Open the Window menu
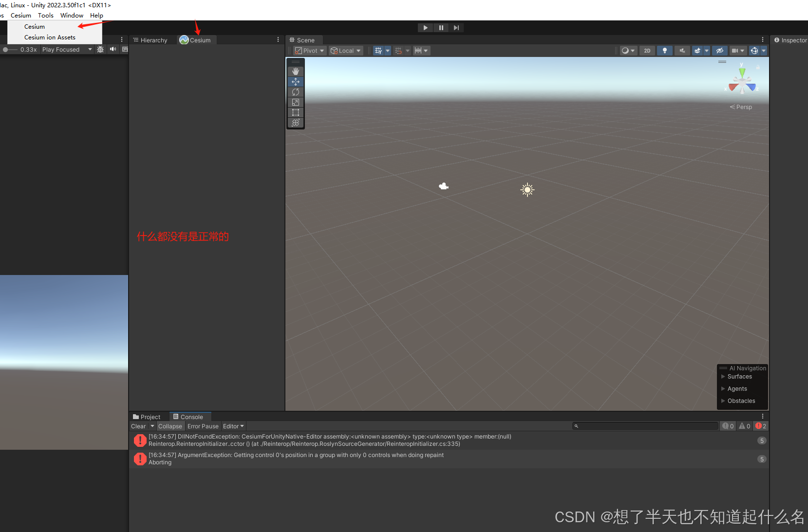808x532 pixels. [x=72, y=15]
